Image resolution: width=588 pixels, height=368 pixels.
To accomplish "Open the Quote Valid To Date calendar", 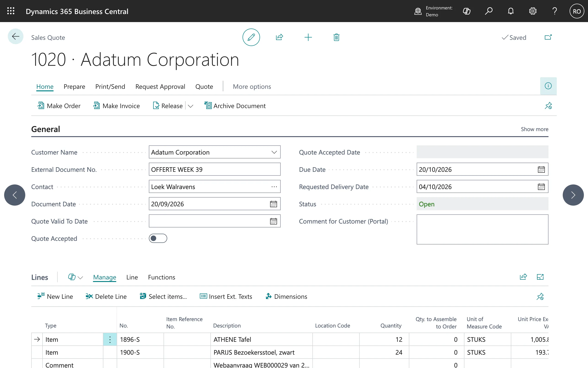I will 273,221.
